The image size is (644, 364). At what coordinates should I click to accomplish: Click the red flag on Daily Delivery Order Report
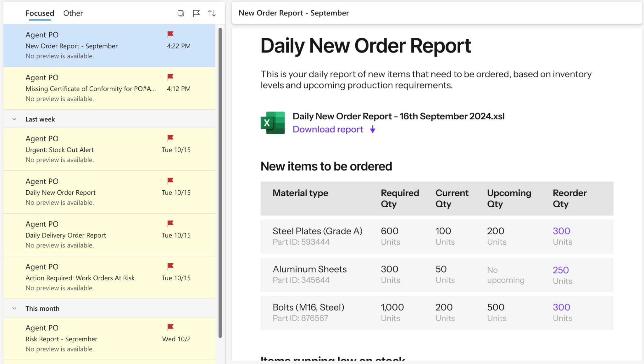(170, 224)
